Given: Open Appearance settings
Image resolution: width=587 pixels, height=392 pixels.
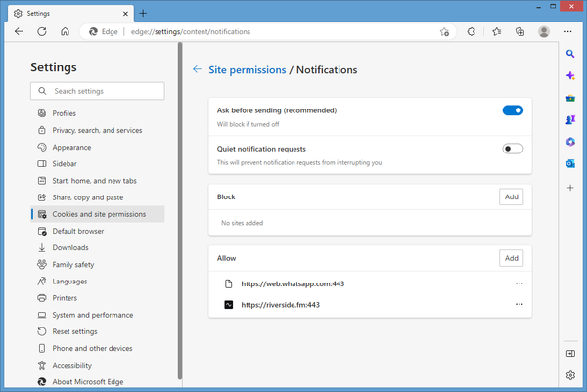Looking at the screenshot, I should [97, 147].
